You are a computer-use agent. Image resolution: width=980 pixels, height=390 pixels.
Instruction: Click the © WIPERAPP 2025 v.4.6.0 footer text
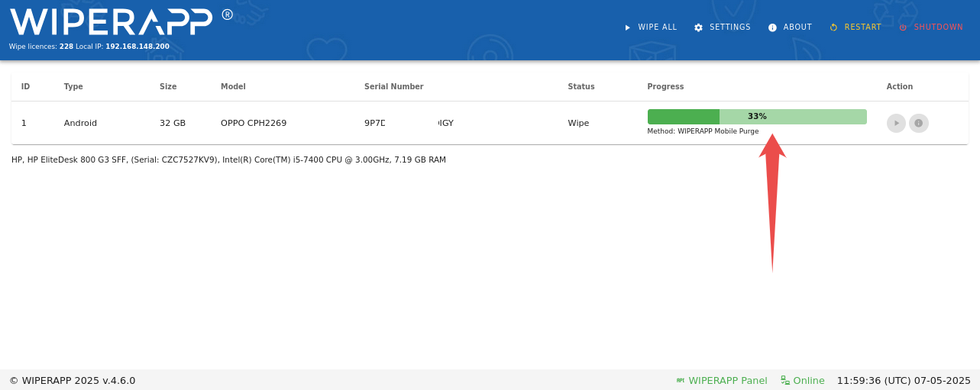(73, 380)
